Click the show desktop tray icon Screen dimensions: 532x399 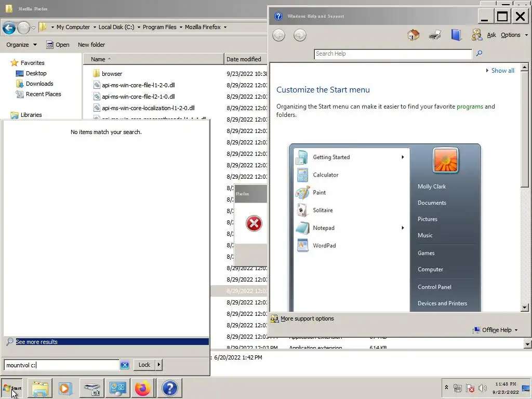pyautogui.click(x=526, y=388)
